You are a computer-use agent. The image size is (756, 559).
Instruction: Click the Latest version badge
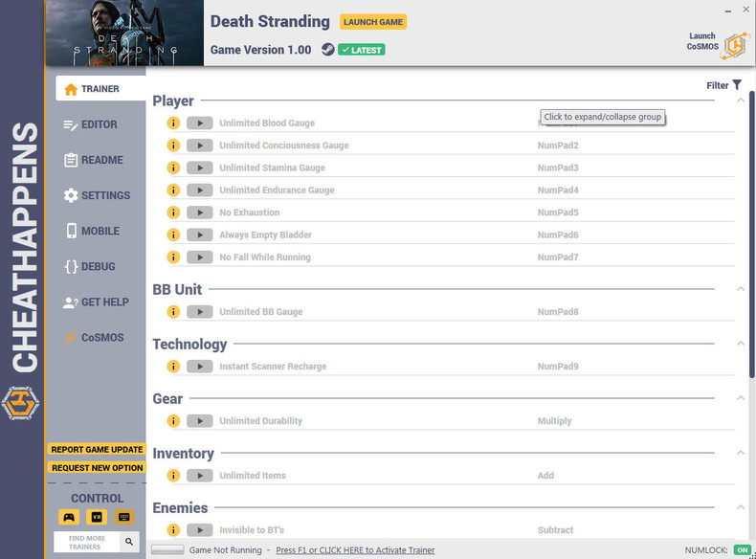[362, 50]
